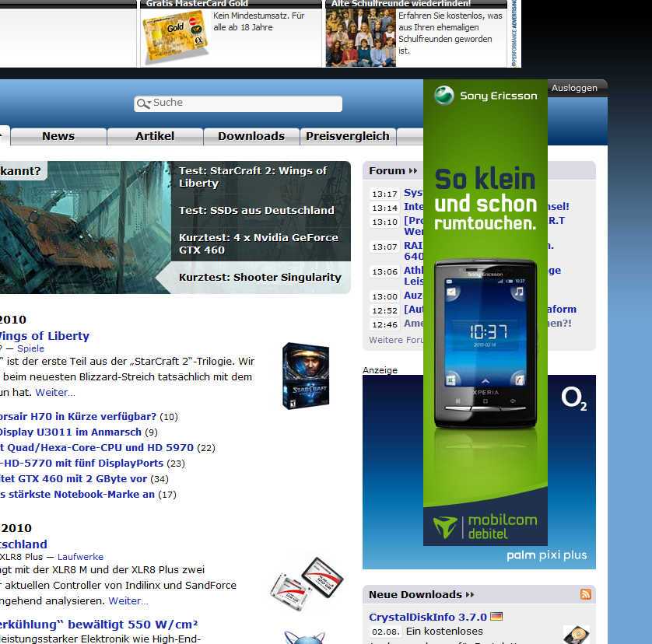Click the StarCraft featured banner image
The height and width of the screenshot is (644, 652).
(x=86, y=227)
